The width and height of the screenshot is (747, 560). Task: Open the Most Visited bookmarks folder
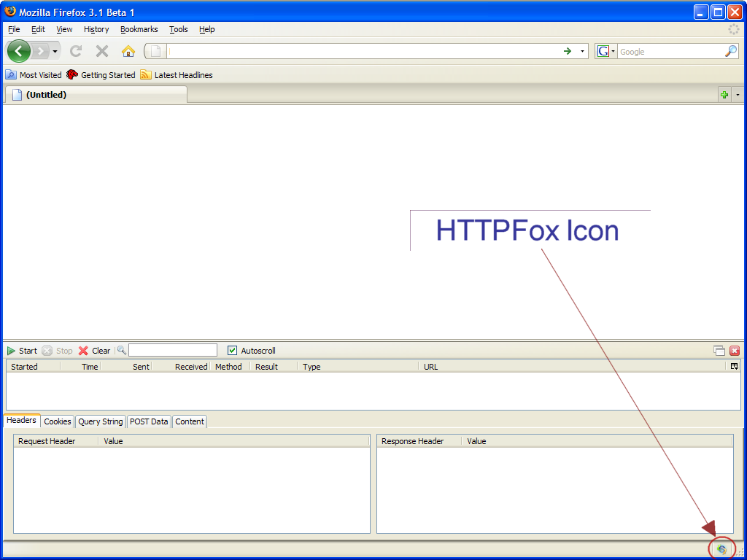pyautogui.click(x=34, y=75)
